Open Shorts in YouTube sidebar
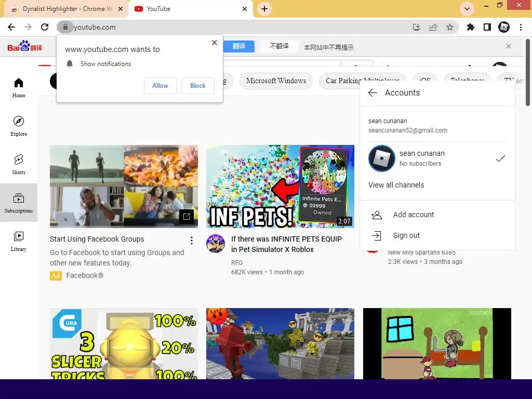This screenshot has height=399, width=532. coord(19,164)
